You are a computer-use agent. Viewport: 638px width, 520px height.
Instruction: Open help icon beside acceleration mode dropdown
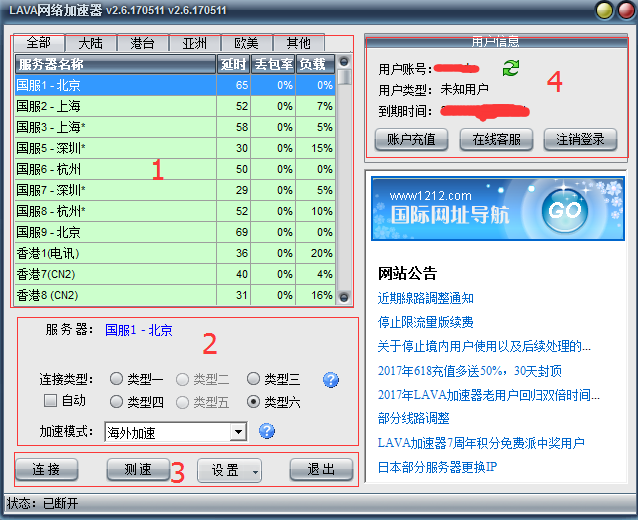point(267,431)
